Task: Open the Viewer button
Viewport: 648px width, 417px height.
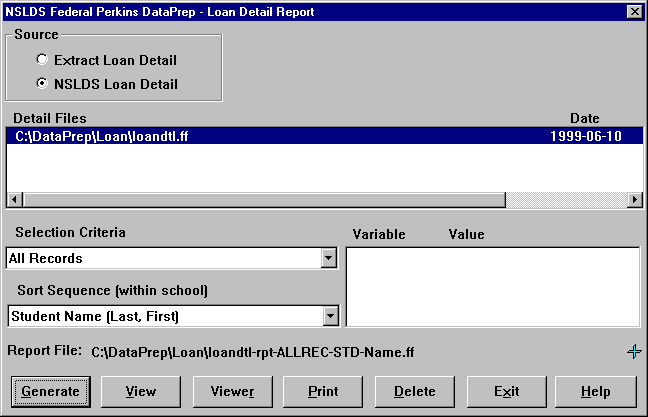Action: (x=233, y=391)
